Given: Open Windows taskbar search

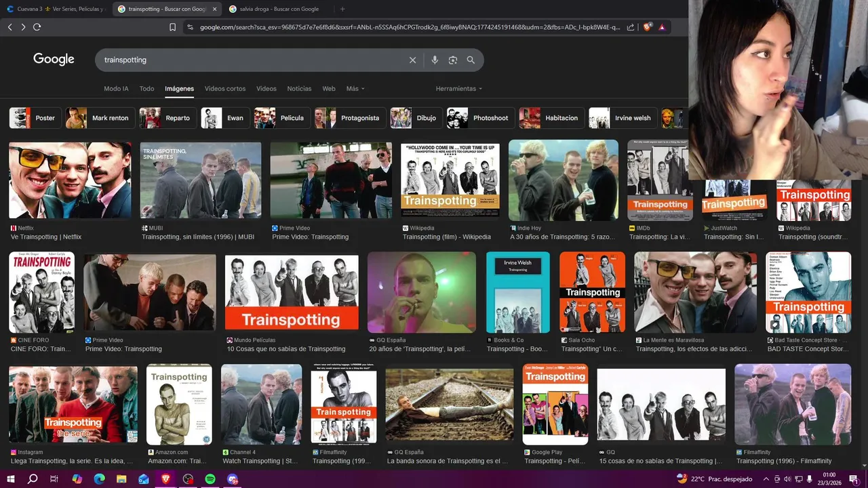Looking at the screenshot, I should point(32,479).
